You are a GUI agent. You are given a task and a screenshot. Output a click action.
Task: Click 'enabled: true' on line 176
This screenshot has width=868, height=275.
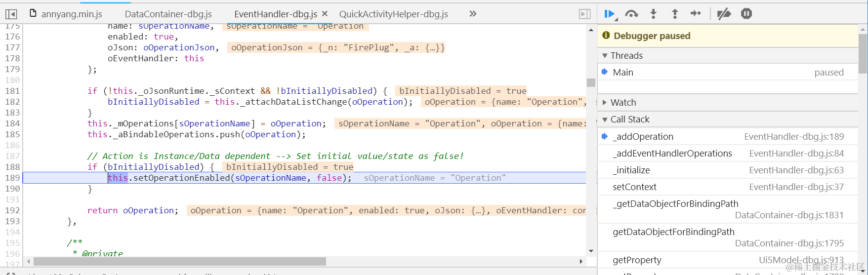click(x=143, y=37)
